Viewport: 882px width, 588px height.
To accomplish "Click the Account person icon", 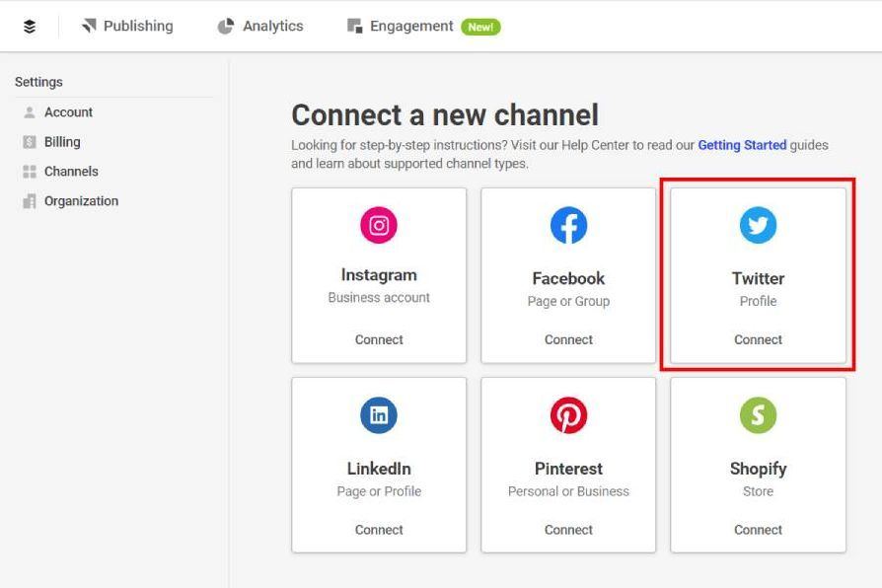I will point(30,112).
